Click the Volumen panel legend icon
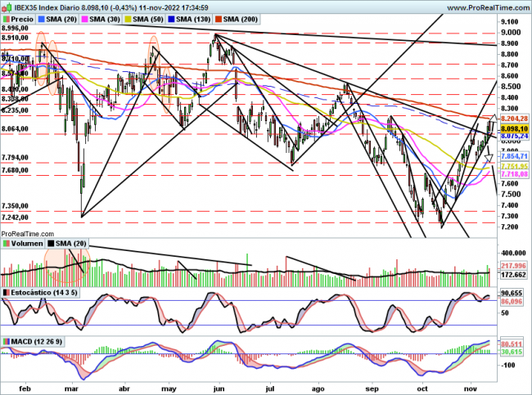532x395 pixels. tap(7, 244)
